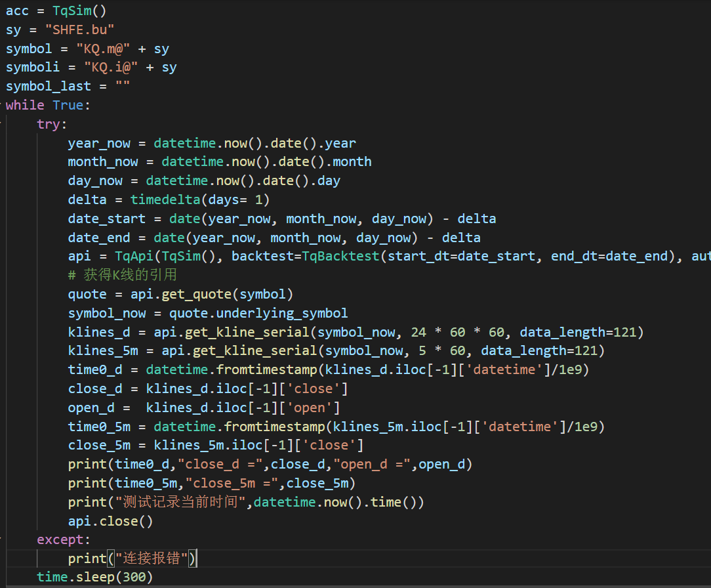Click the api.close() statement
This screenshot has height=588, width=711.
point(110,521)
